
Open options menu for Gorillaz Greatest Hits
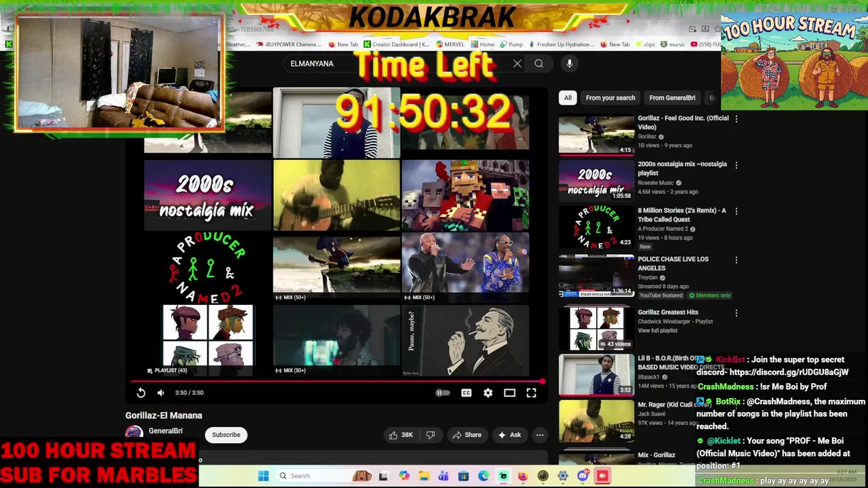736,313
